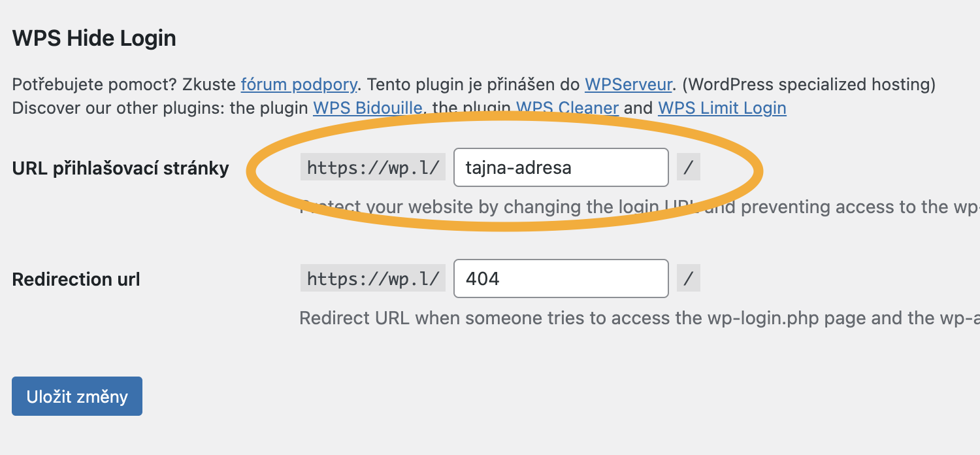Click https://wp.l/ prefix beside 404 field

click(373, 278)
